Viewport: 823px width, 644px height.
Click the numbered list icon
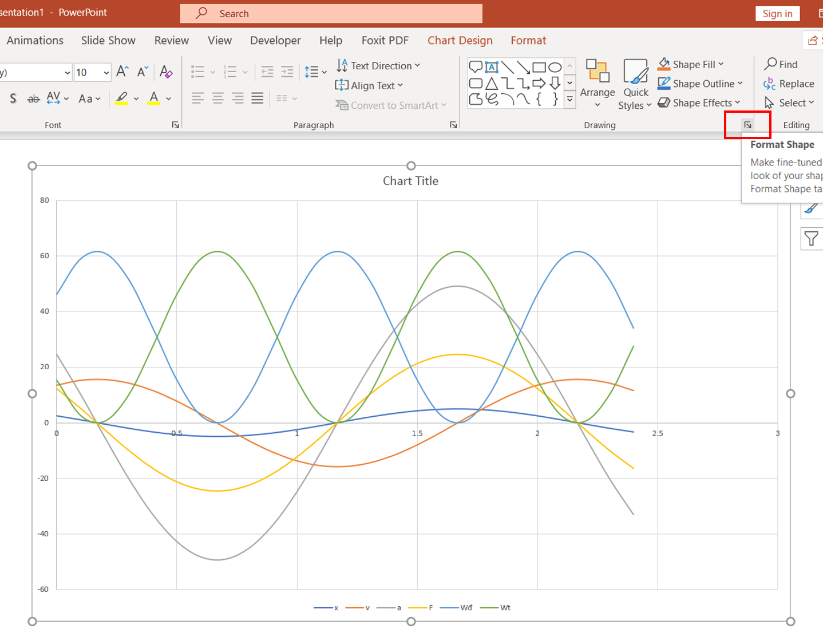click(230, 72)
